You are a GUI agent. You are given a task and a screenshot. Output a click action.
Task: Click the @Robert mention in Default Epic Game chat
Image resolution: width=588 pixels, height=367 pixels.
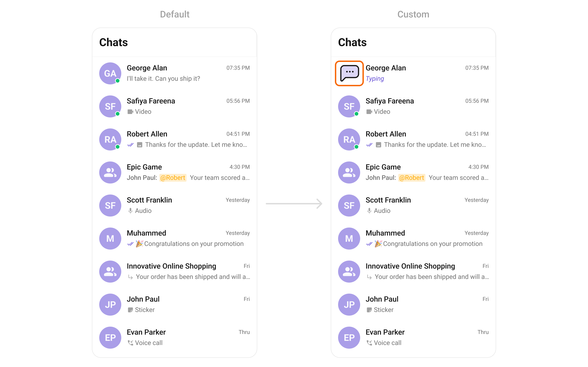(x=173, y=178)
